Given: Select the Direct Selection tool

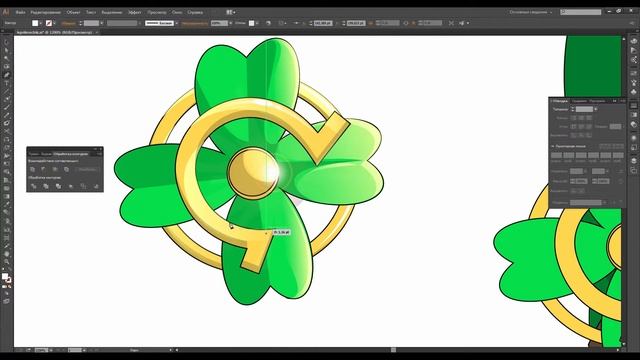Looking at the screenshot, I should [x=7, y=50].
